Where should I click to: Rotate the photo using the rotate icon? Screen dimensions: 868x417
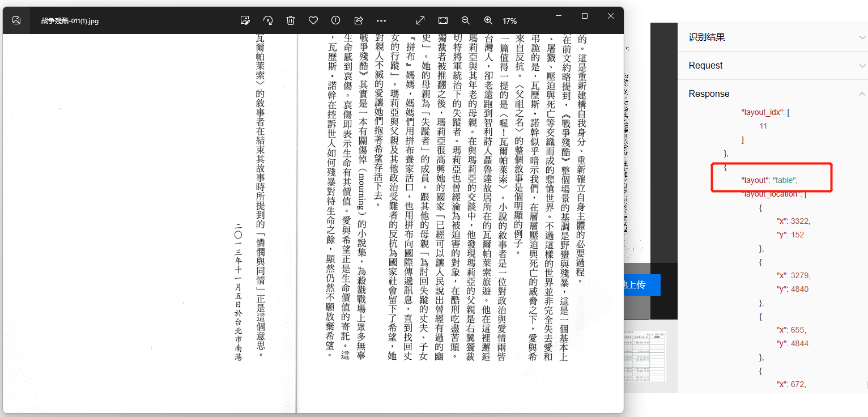(268, 20)
